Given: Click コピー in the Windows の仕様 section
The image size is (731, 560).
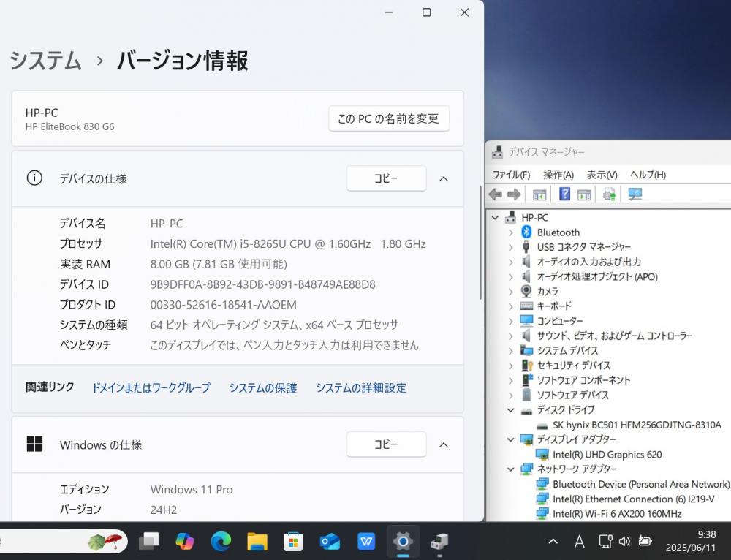Looking at the screenshot, I should click(x=387, y=444).
